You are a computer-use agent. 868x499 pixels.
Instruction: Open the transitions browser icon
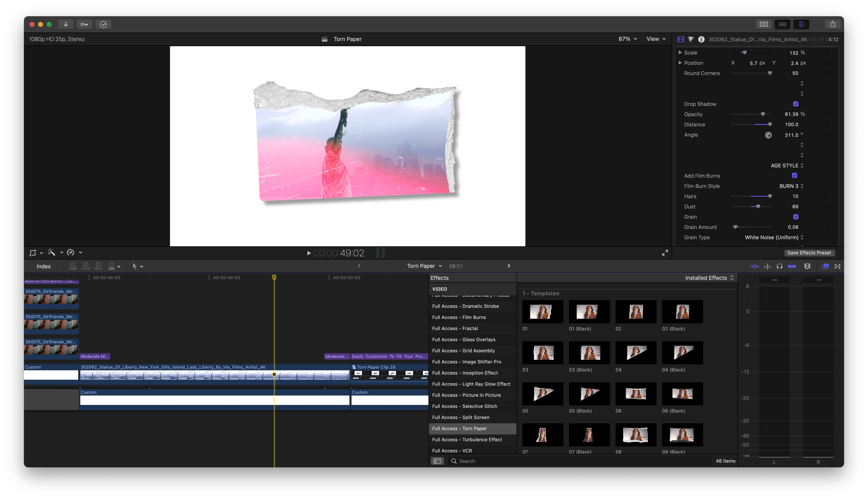pos(837,266)
